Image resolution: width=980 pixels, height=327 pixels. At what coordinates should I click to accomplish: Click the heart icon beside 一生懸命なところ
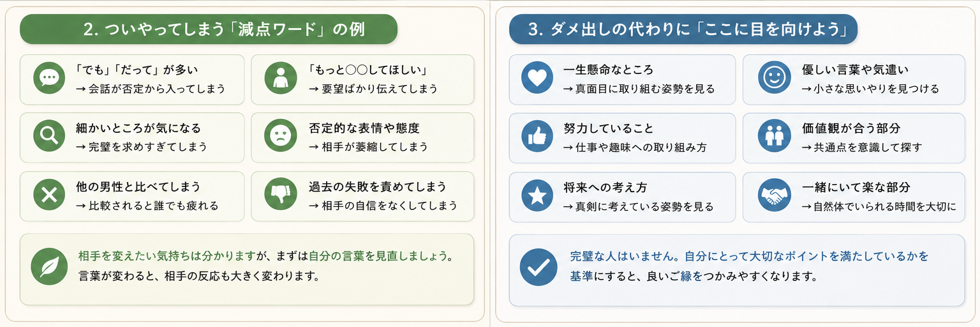point(537,79)
